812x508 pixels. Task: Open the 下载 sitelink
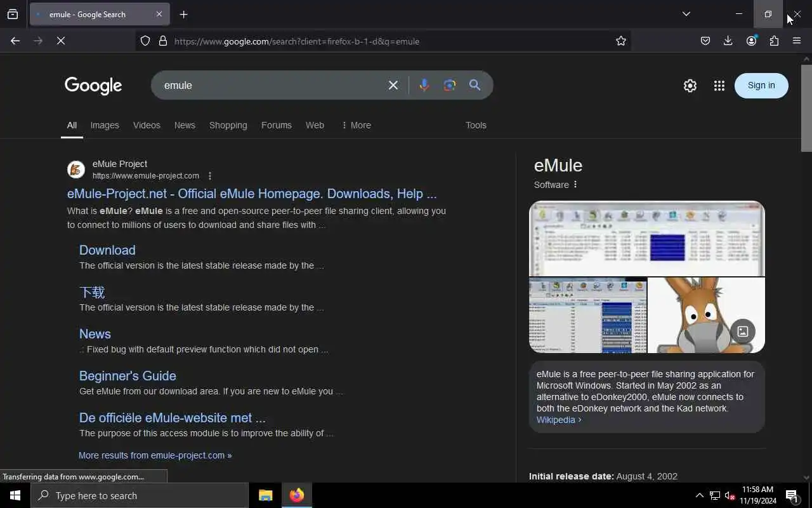pyautogui.click(x=92, y=292)
